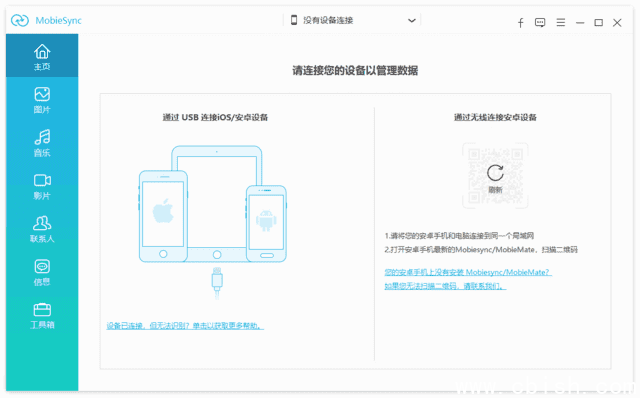640x398 pixels.
Task: Click the Facebook icon in title bar
Action: pos(520,22)
